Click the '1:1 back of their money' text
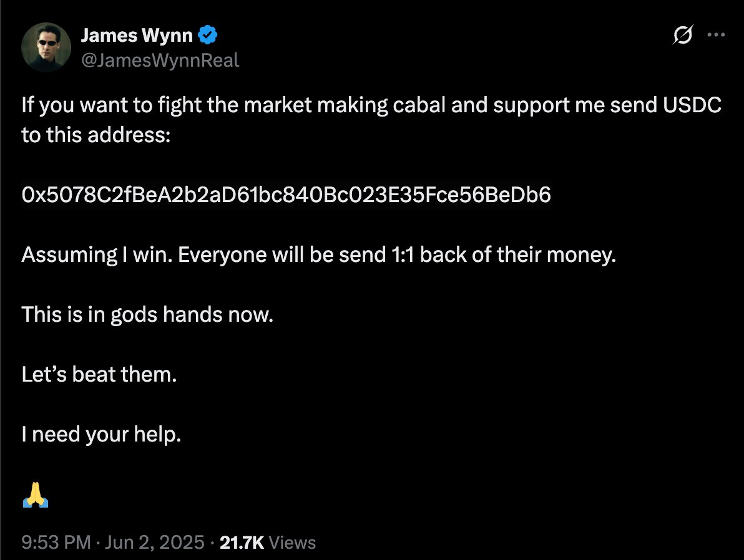This screenshot has height=560, width=744. point(504,254)
